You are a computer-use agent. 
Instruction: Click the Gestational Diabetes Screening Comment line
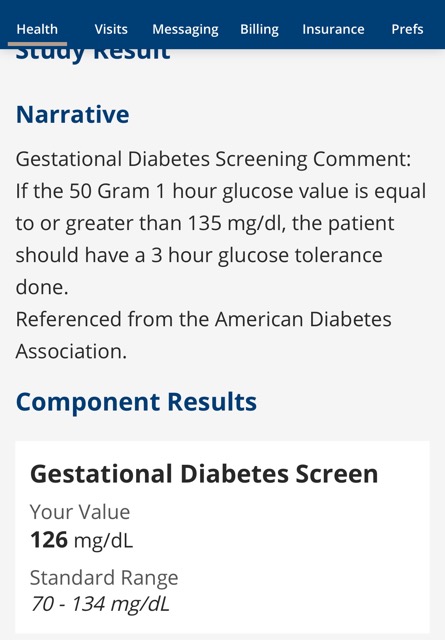click(213, 159)
